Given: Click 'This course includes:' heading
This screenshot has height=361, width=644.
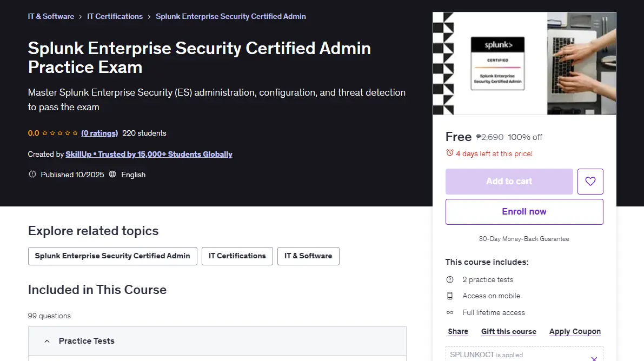Looking at the screenshot, I should (x=487, y=262).
